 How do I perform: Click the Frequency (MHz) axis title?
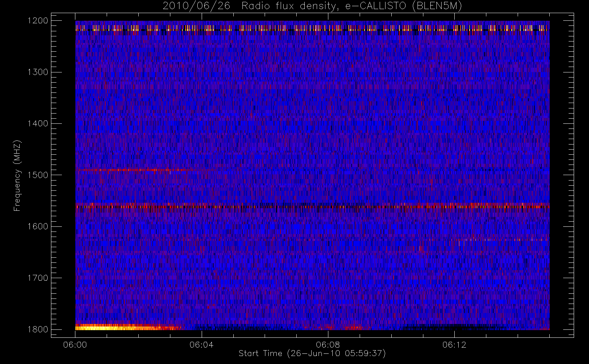[x=17, y=175]
